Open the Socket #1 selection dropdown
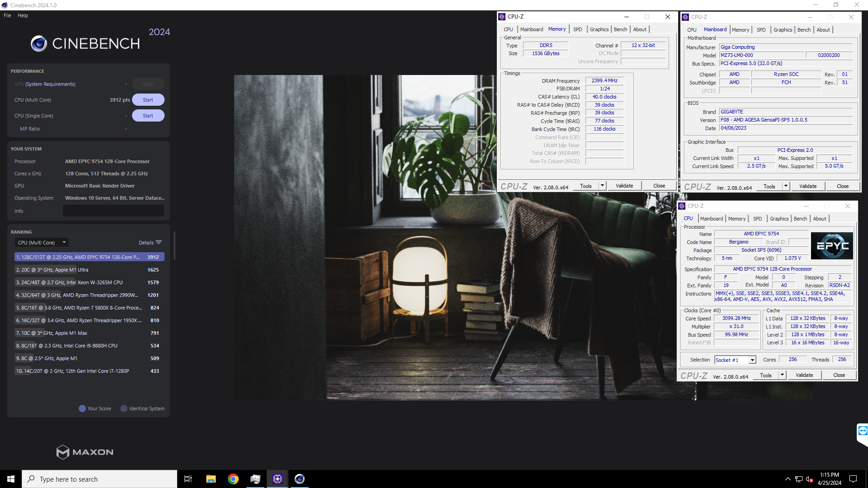The height and width of the screenshot is (488, 868). (x=735, y=360)
